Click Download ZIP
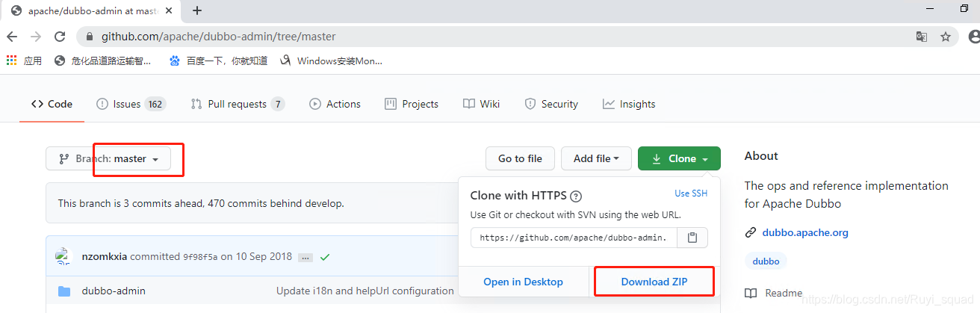 pyautogui.click(x=654, y=282)
